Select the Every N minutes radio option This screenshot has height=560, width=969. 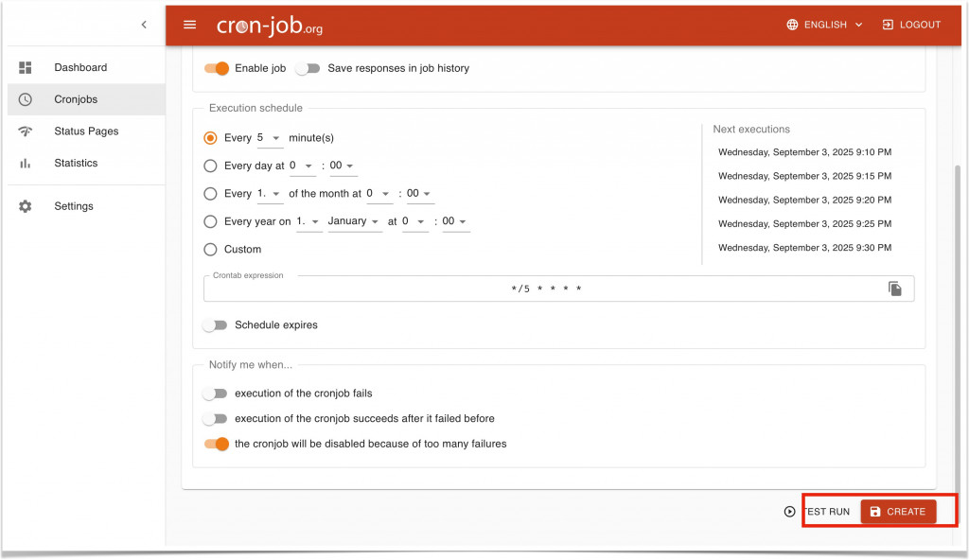210,138
